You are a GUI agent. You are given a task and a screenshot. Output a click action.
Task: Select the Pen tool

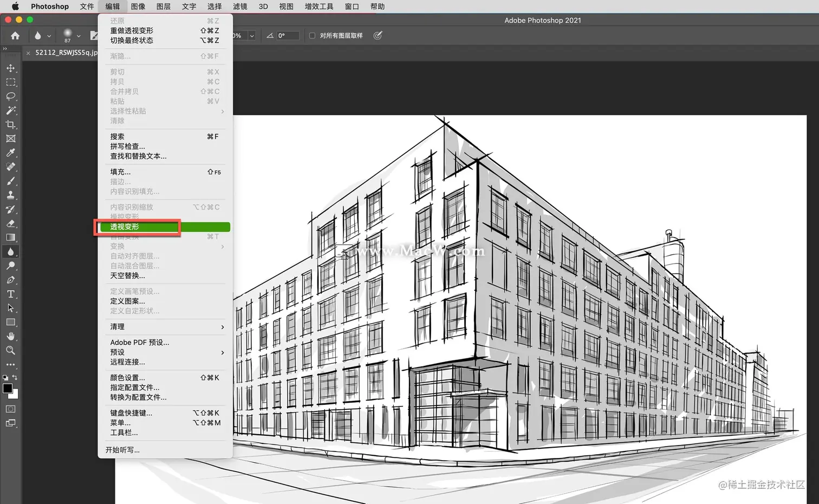pos(11,280)
